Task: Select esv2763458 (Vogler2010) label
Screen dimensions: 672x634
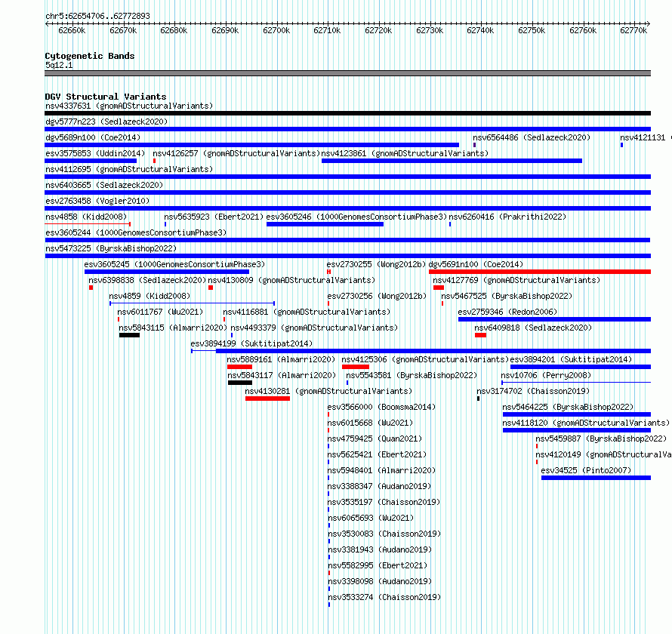Action: tap(97, 201)
